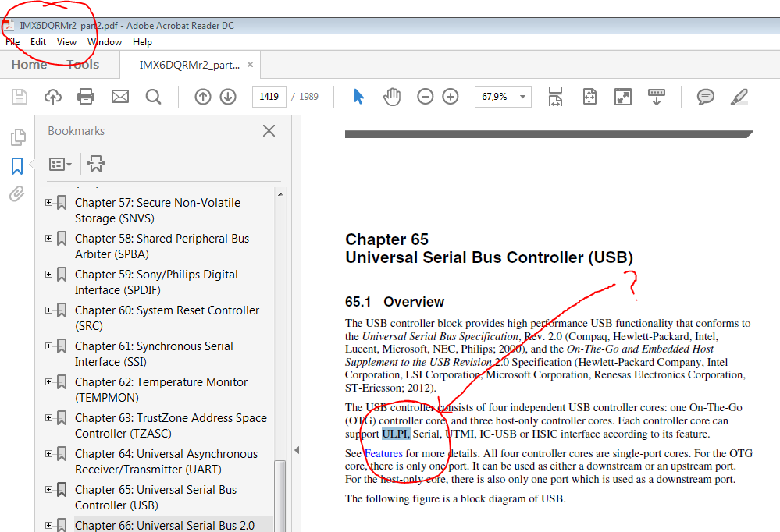The image size is (780, 532).
Task: Open the Window menu
Action: point(105,42)
